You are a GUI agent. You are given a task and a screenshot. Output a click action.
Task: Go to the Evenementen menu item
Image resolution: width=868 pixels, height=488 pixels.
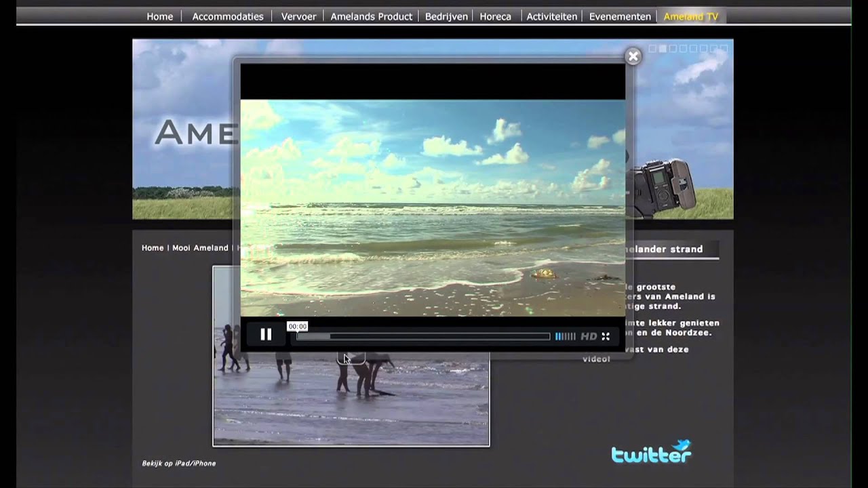tap(620, 16)
